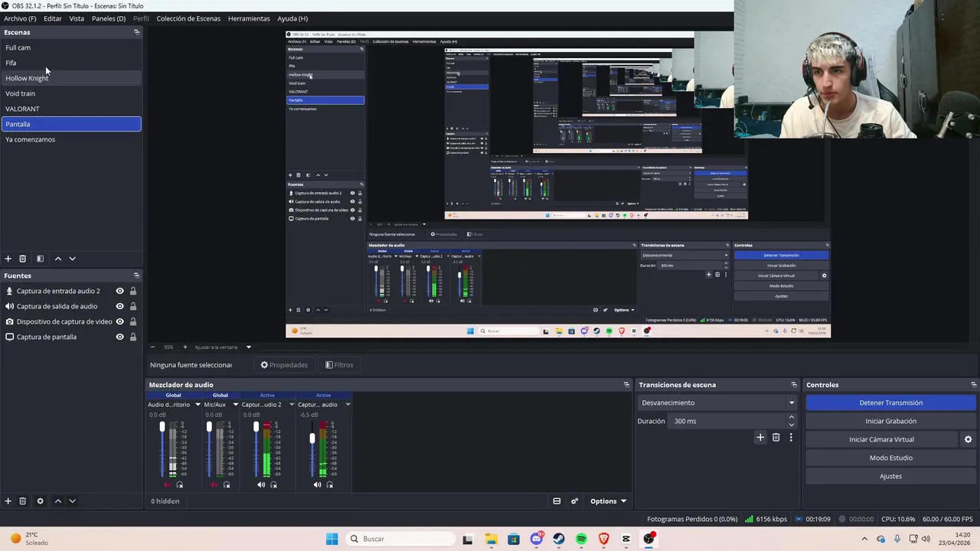Open source properties gear in Fuentes toolbar
980x551 pixels.
tap(40, 501)
